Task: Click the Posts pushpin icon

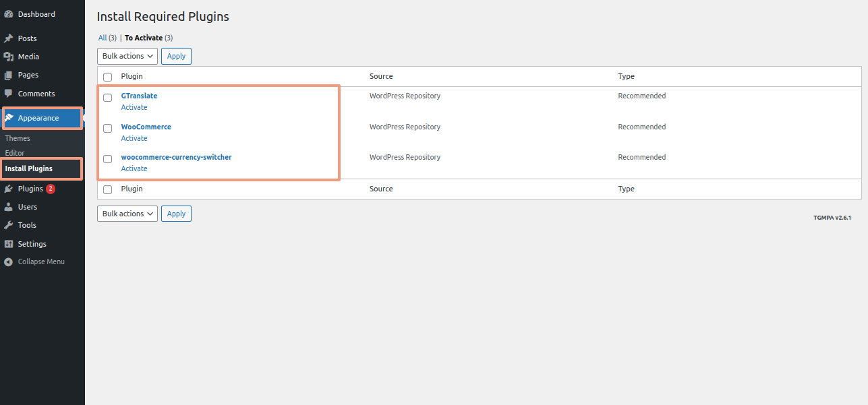Action: point(9,38)
